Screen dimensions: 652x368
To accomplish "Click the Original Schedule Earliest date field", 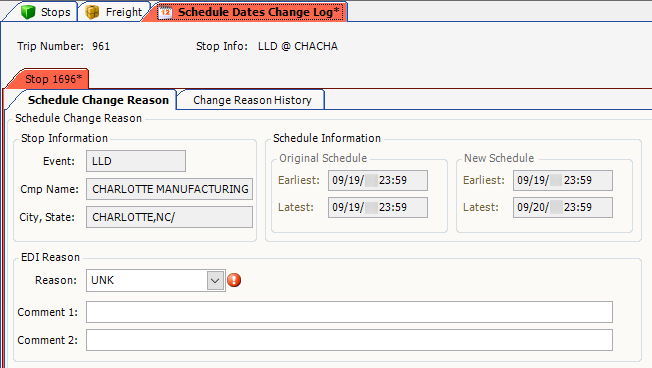I will tap(378, 180).
